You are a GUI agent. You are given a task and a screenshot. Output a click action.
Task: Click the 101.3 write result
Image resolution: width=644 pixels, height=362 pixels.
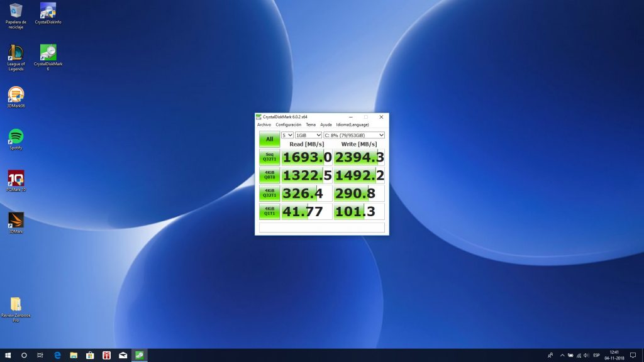click(359, 211)
